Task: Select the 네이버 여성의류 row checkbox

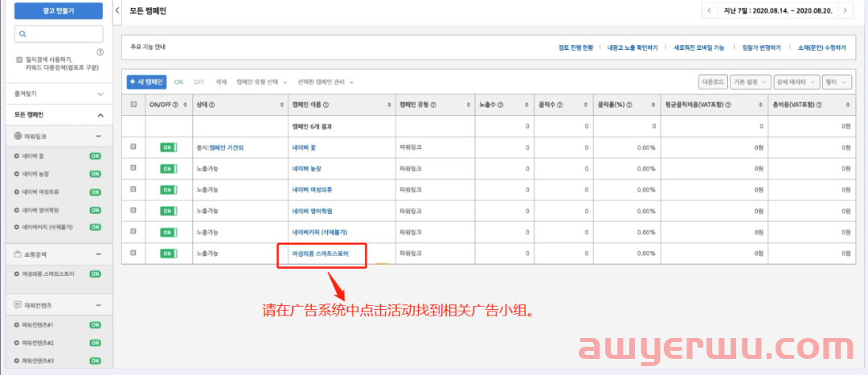Action: click(133, 189)
